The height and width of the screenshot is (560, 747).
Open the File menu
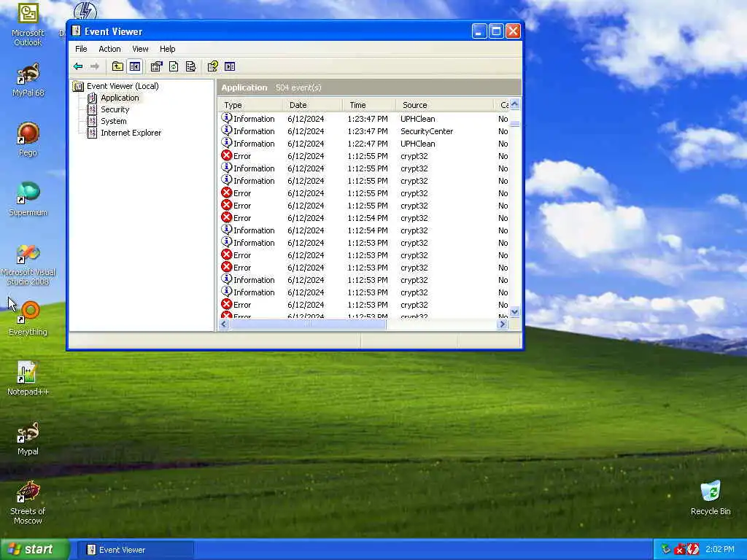[x=81, y=49]
